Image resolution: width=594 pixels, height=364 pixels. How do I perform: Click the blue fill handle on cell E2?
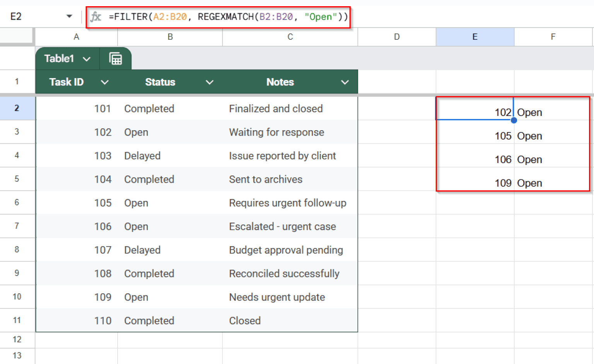coord(514,120)
